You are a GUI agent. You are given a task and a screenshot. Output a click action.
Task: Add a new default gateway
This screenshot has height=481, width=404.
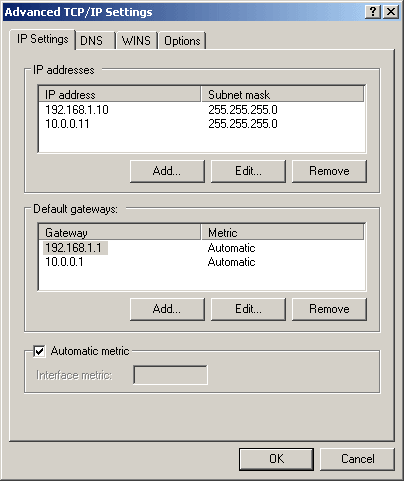tap(167, 309)
